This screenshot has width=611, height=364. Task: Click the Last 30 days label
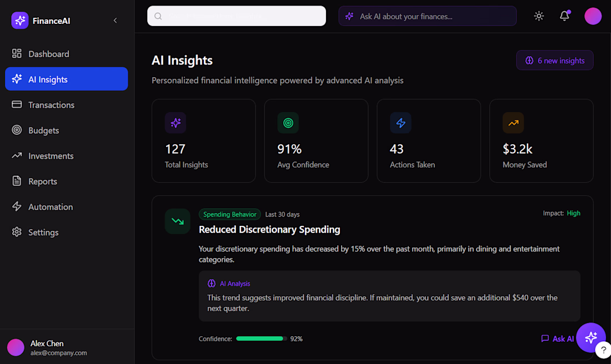point(282,215)
